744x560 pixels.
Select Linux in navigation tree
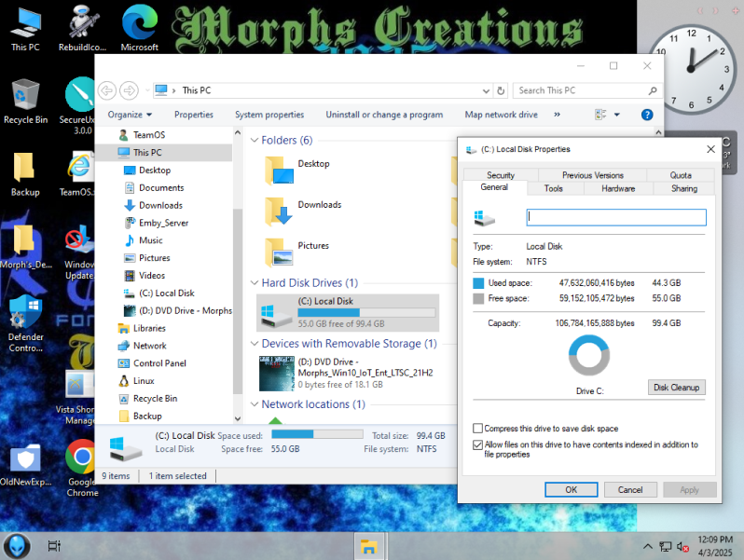144,381
